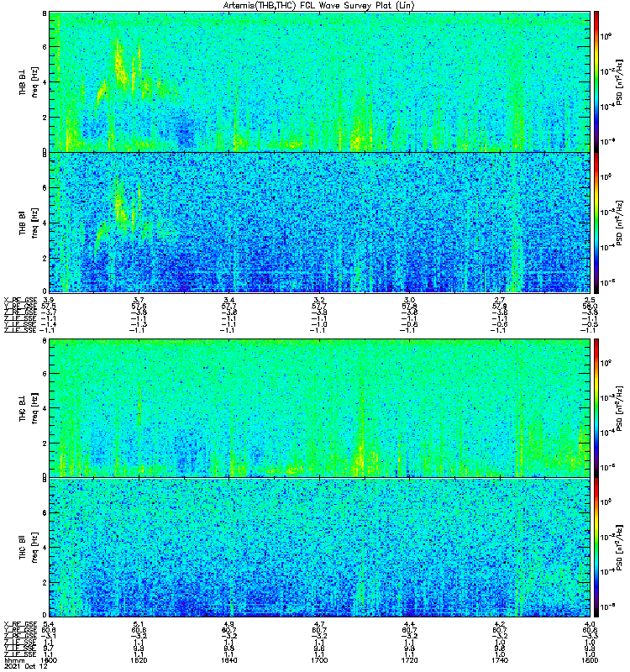Click the '1600' time tick label
The width and height of the screenshot is (630, 672).
pos(49,660)
